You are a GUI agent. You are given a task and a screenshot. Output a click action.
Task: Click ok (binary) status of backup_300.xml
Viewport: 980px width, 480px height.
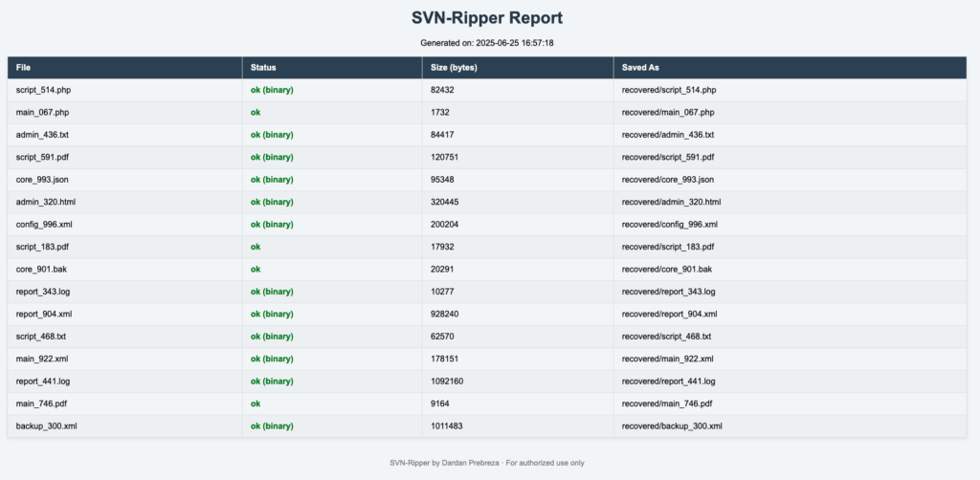point(272,426)
